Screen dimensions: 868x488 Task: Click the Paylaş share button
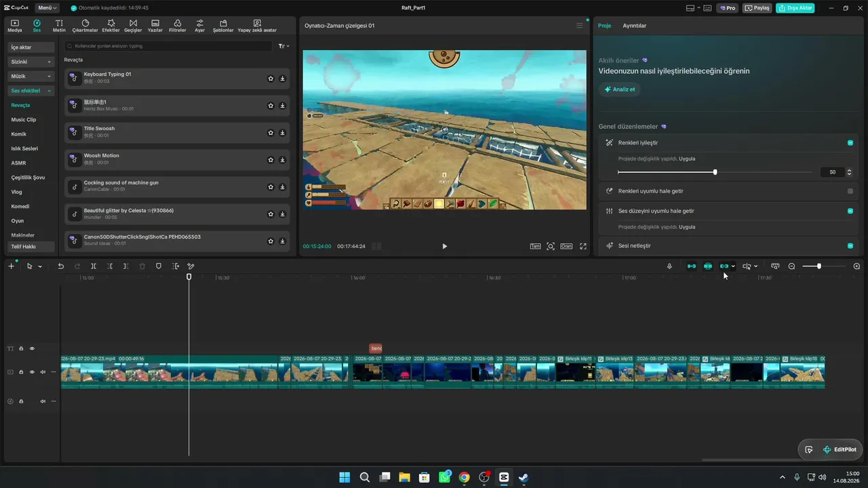pyautogui.click(x=757, y=8)
